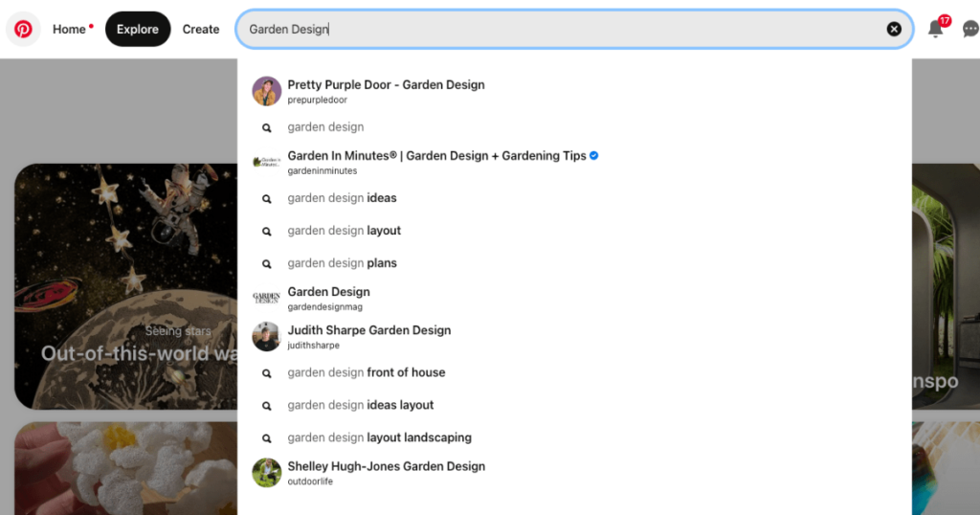Image resolution: width=980 pixels, height=515 pixels.
Task: Click search icon beside 'garden design layout landscaping'
Action: pos(267,438)
